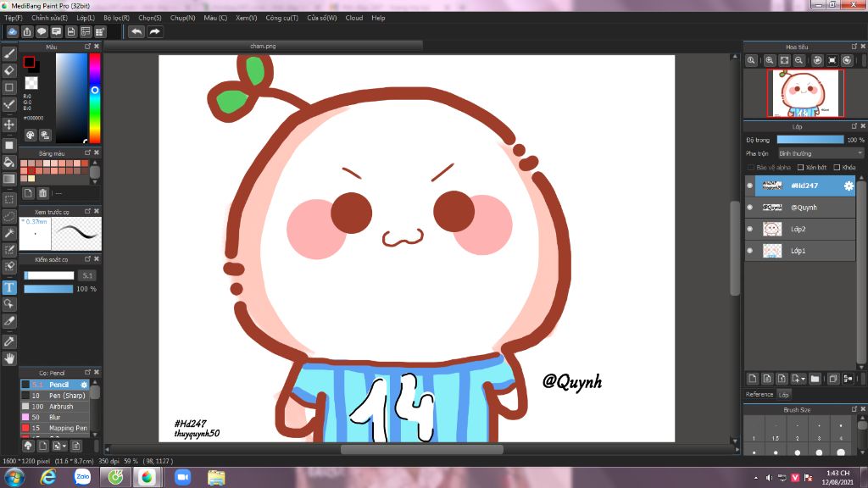Click the Undo arrow in toolbar
This screenshot has height=488, width=868.
click(x=136, y=31)
